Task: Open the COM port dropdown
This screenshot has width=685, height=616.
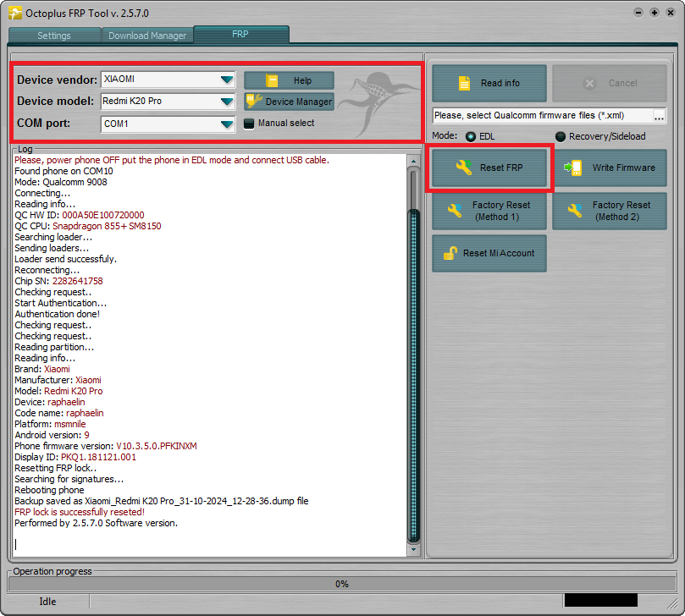Action: [x=227, y=124]
